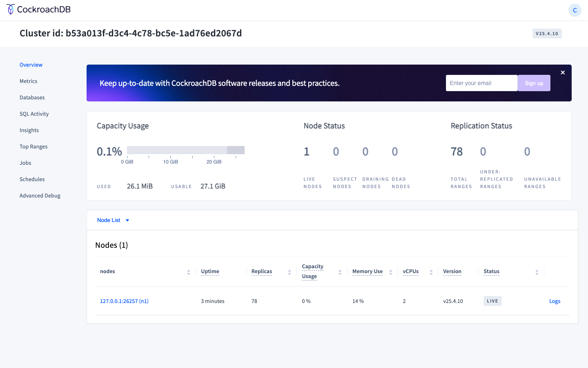Click the 26.1 MiB used value

tap(140, 186)
